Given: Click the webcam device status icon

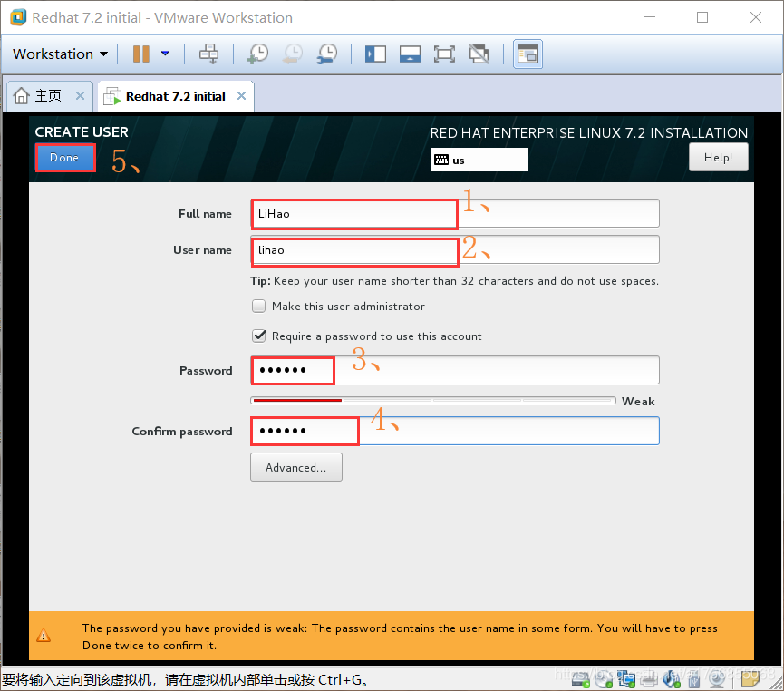Looking at the screenshot, I should (x=717, y=678).
